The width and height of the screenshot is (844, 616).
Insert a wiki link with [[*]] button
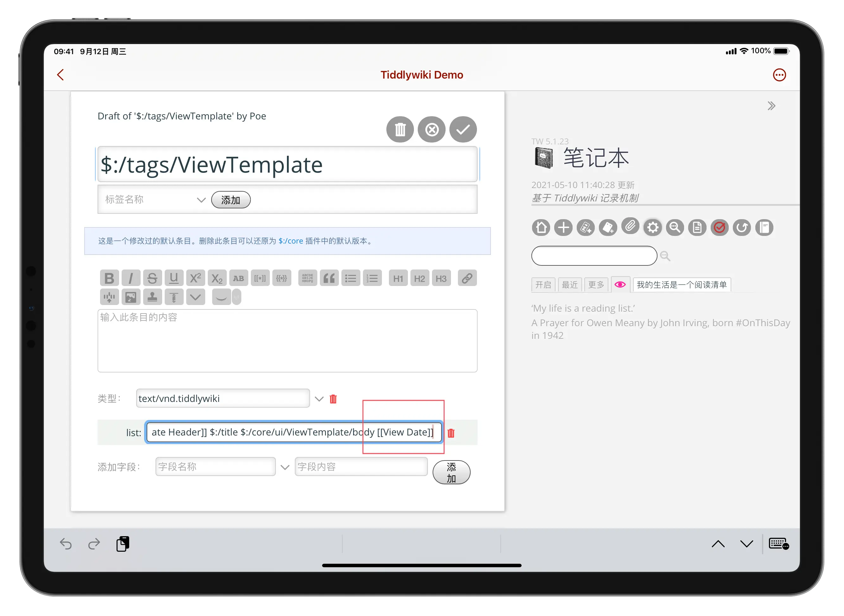(260, 278)
